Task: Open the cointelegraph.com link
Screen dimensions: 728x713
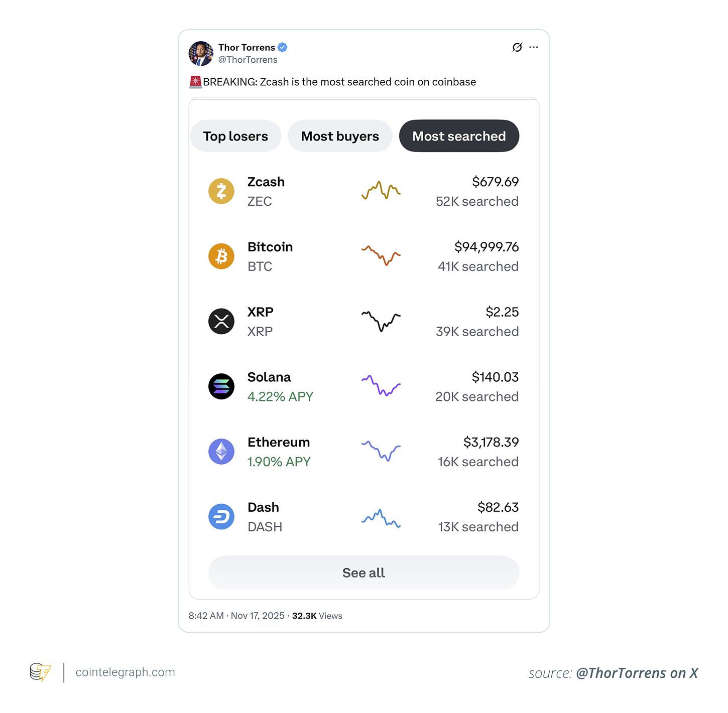Action: coord(124,672)
